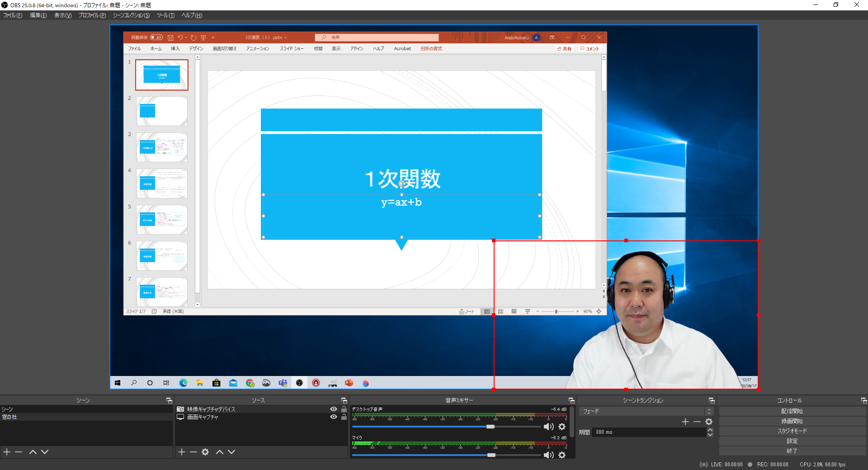Add a new source with the plus icon
868x470 pixels.
coord(182,452)
